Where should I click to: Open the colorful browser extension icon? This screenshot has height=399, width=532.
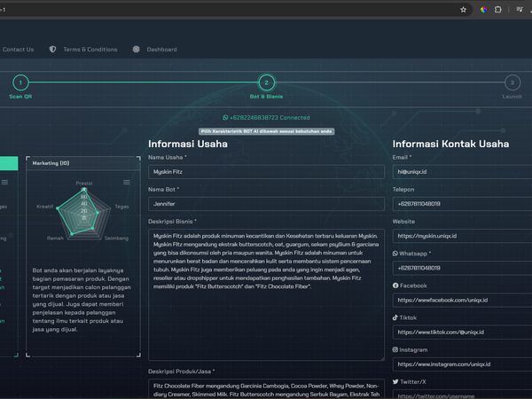tap(483, 10)
